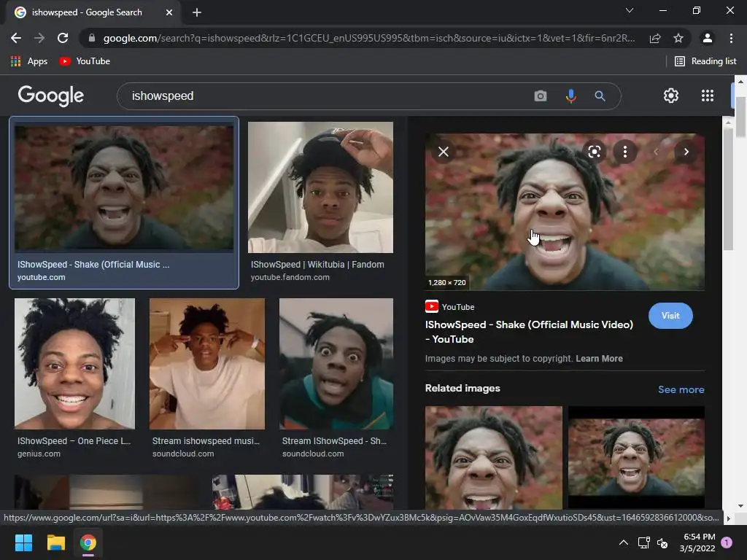Click the page vertical scrollbar thumb

pos(740,117)
